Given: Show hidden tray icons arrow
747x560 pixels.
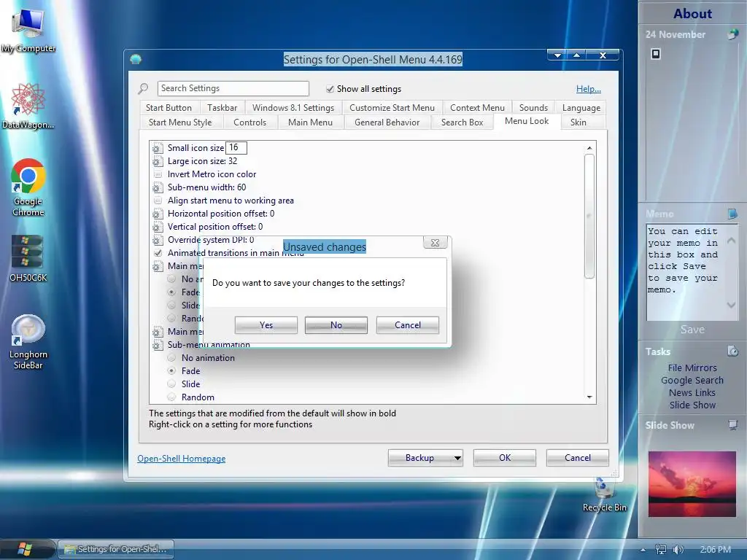Looking at the screenshot, I should [x=643, y=550].
